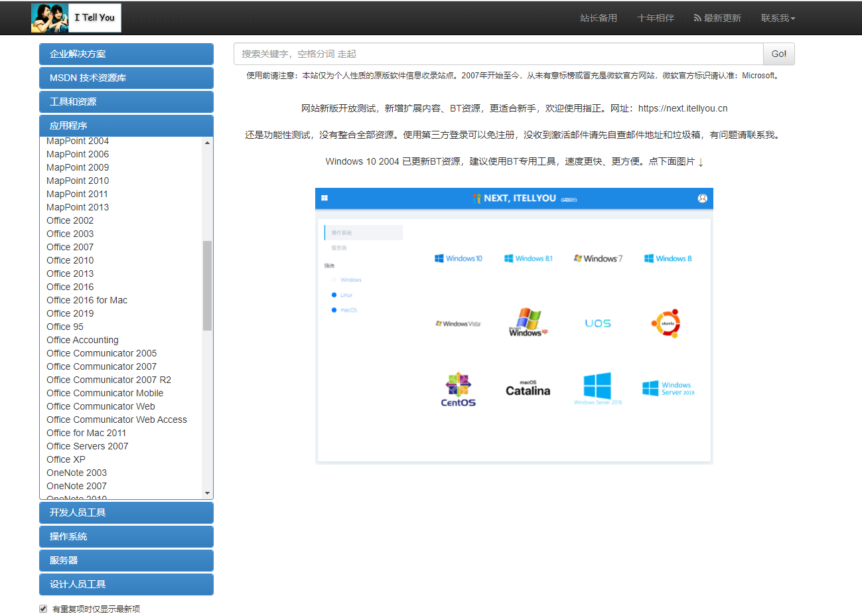Click the Windows Server 2019 logo
Image resolution: width=862 pixels, height=616 pixels.
668,388
